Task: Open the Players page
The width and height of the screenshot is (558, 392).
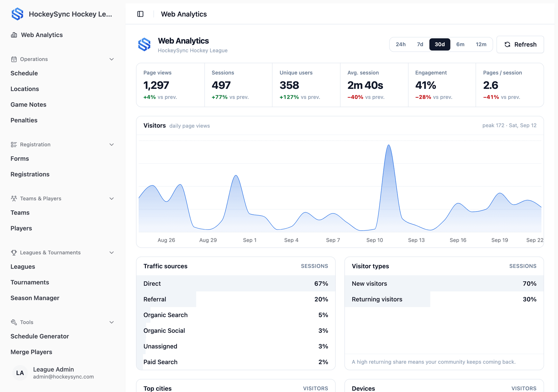Action: 21,228
